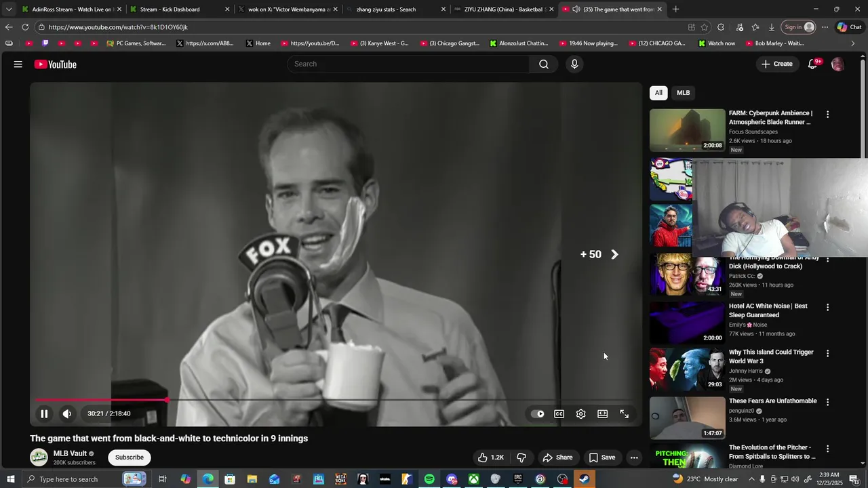Go to YouTube home via logo
This screenshot has height=488, width=868.
point(56,64)
